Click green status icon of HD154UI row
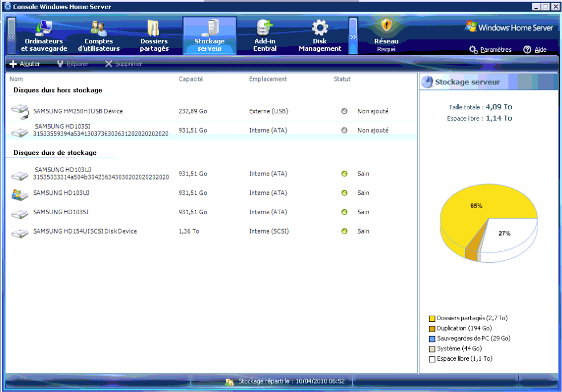The height and width of the screenshot is (392, 562). [344, 231]
